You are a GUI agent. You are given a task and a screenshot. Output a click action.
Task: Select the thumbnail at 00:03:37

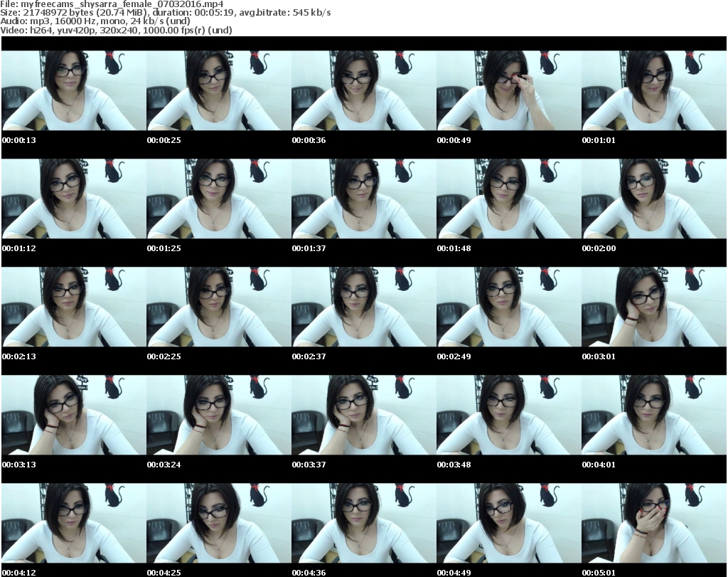coord(363,415)
